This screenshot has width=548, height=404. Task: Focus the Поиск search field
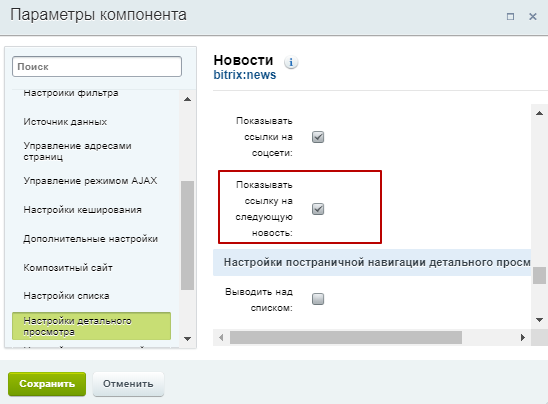(97, 66)
